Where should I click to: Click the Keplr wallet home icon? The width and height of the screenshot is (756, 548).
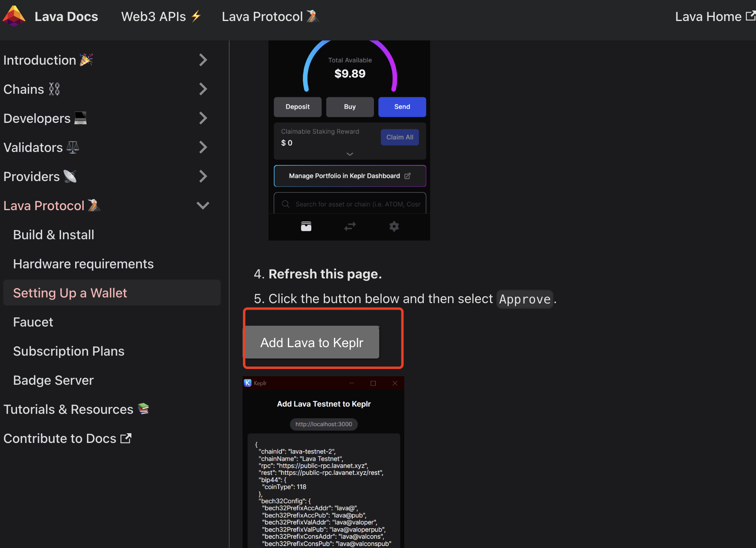pyautogui.click(x=306, y=226)
